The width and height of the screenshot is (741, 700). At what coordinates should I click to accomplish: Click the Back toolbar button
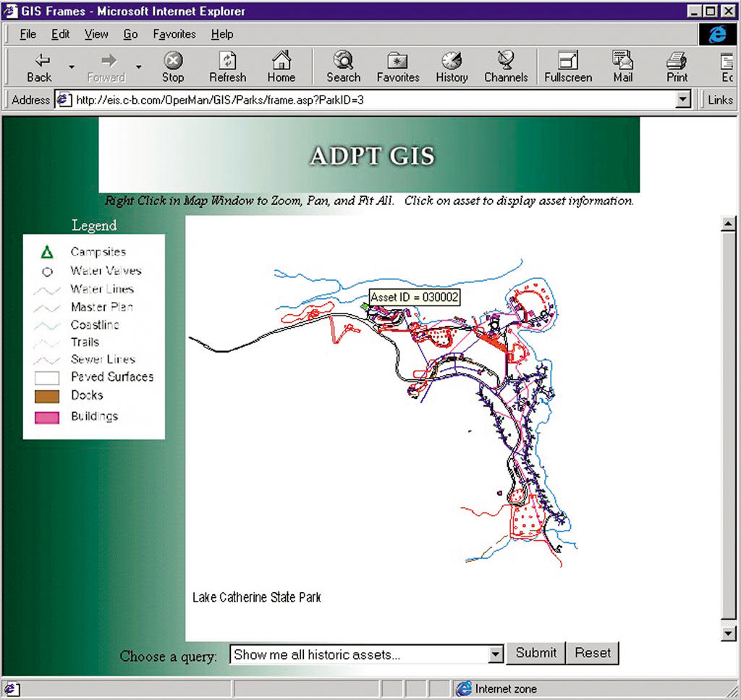point(40,67)
